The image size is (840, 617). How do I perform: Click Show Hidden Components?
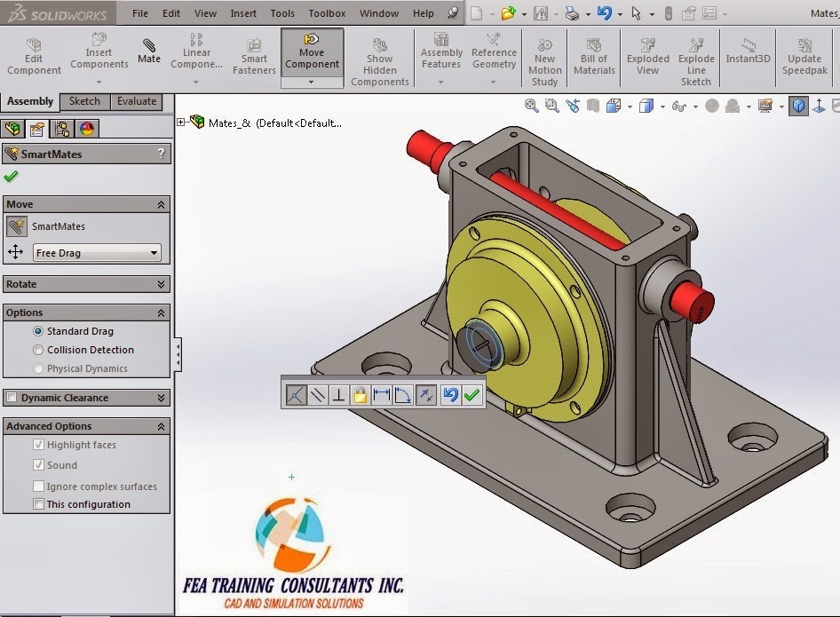pos(380,62)
